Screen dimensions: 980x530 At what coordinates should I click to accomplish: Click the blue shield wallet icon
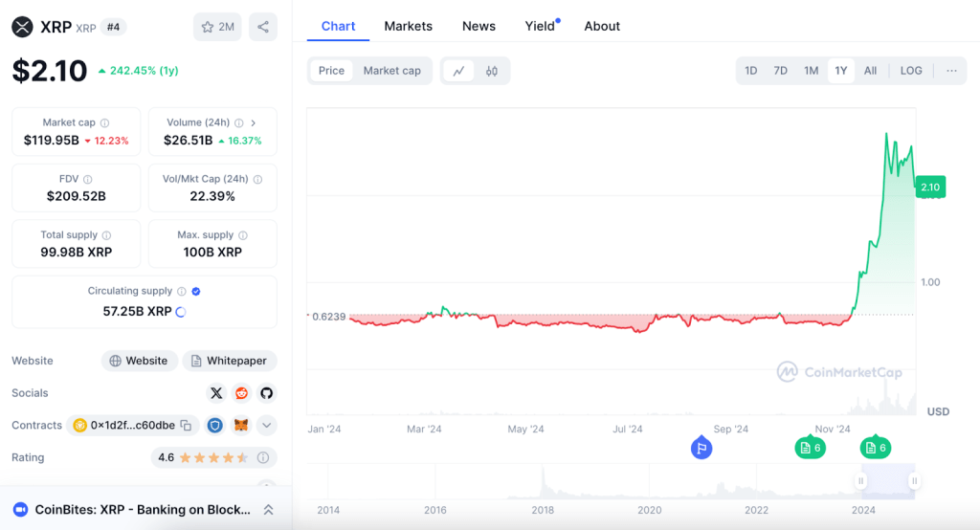coord(215,426)
